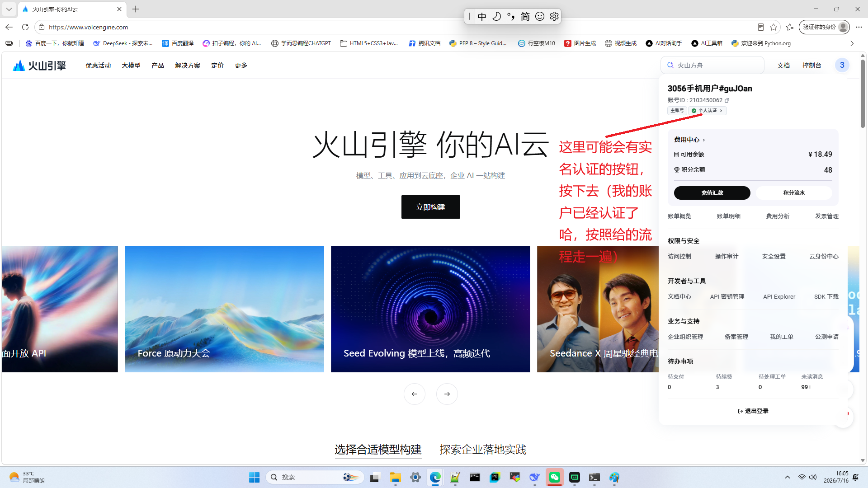The image size is (868, 488).
Task: Open the Force 原动力大会 banner card
Action: (224, 309)
